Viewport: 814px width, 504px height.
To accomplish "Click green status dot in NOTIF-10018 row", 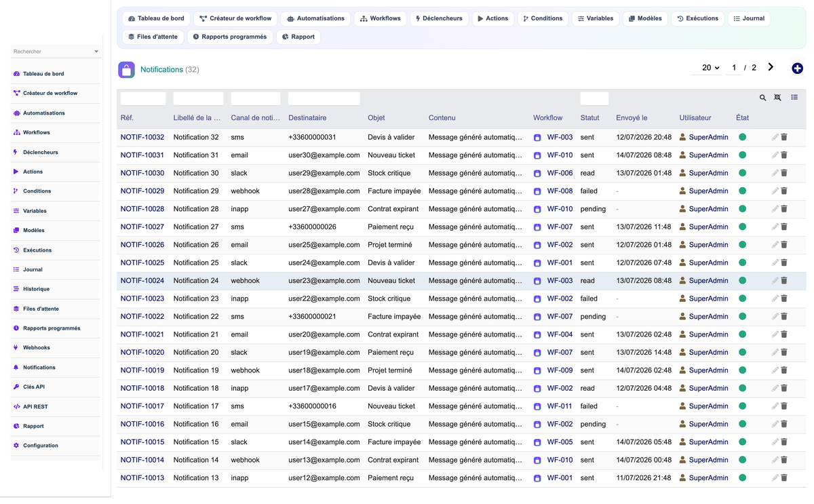I will pos(742,388).
